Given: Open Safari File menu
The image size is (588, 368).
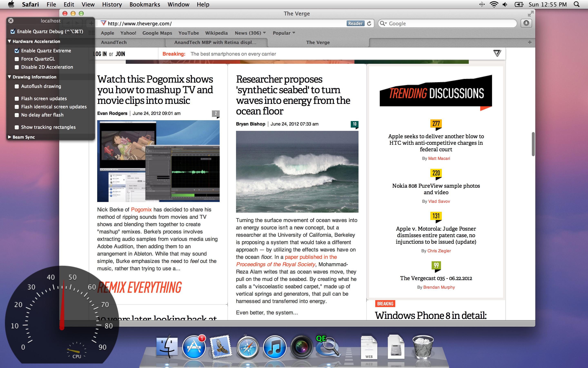Looking at the screenshot, I should coord(51,4).
